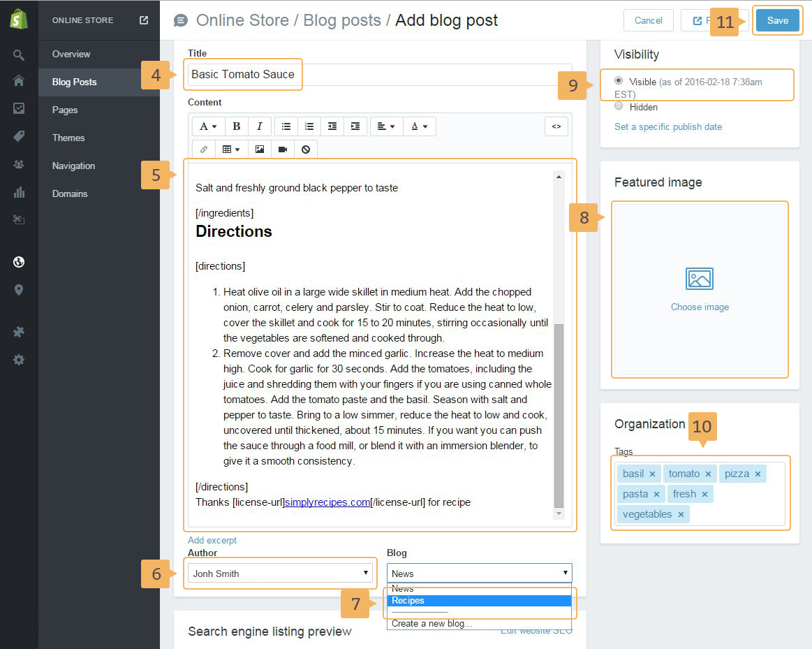Expand the text alignment dropdown
Viewport: 812px width, 649px height.
385,126
